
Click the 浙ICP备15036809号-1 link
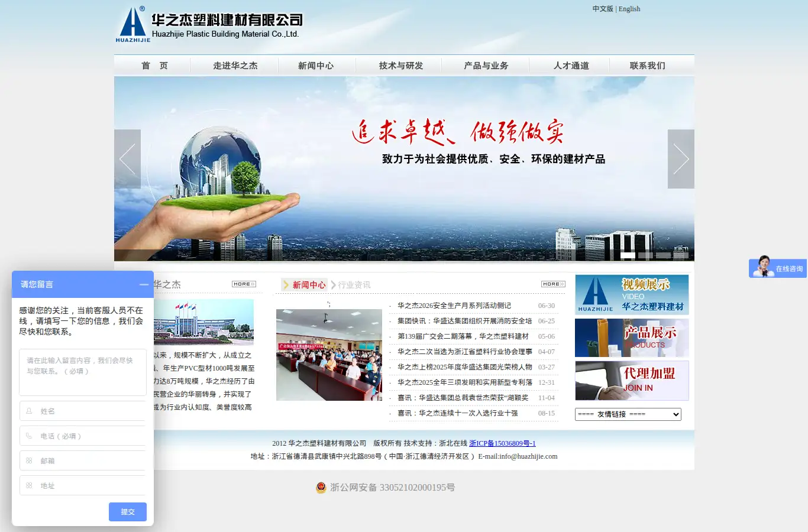click(502, 443)
